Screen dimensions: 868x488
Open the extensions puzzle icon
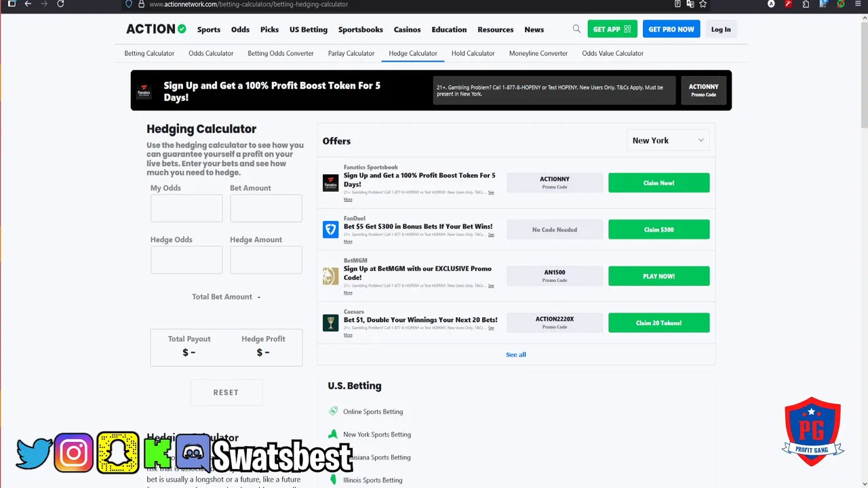pos(806,4)
